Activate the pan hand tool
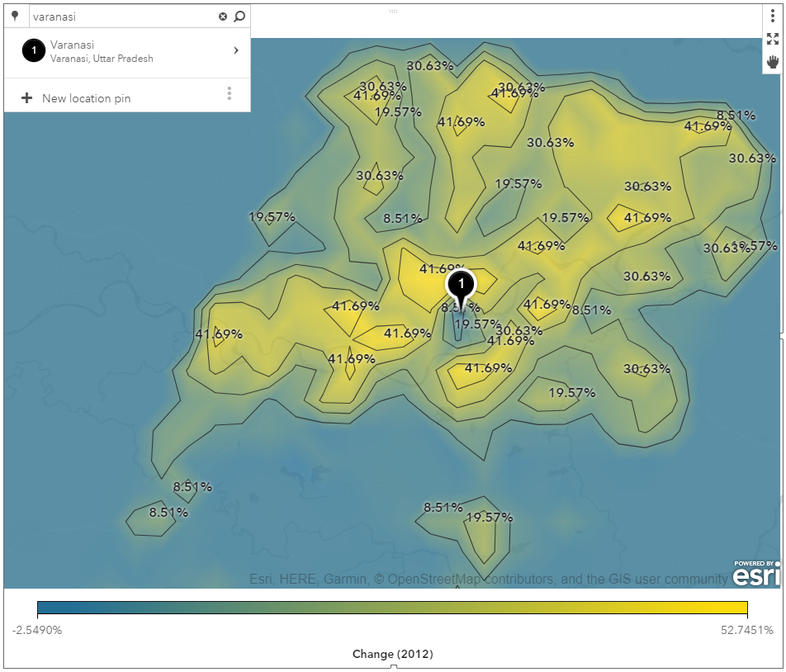 tap(772, 62)
